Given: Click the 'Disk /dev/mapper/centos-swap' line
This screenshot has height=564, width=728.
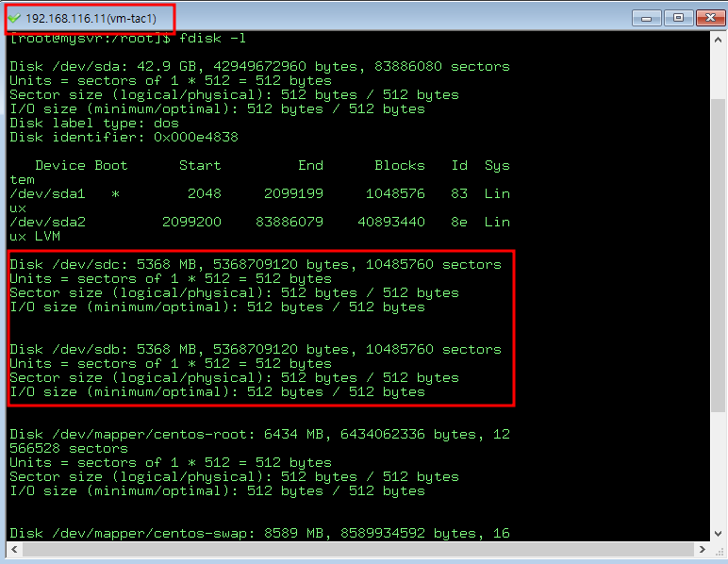Looking at the screenshot, I should point(259,533).
